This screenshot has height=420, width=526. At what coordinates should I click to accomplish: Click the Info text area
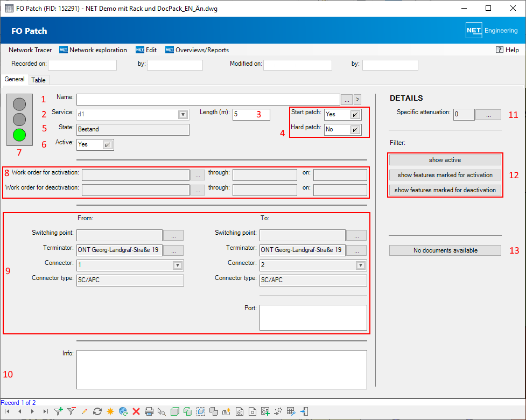coord(222,370)
